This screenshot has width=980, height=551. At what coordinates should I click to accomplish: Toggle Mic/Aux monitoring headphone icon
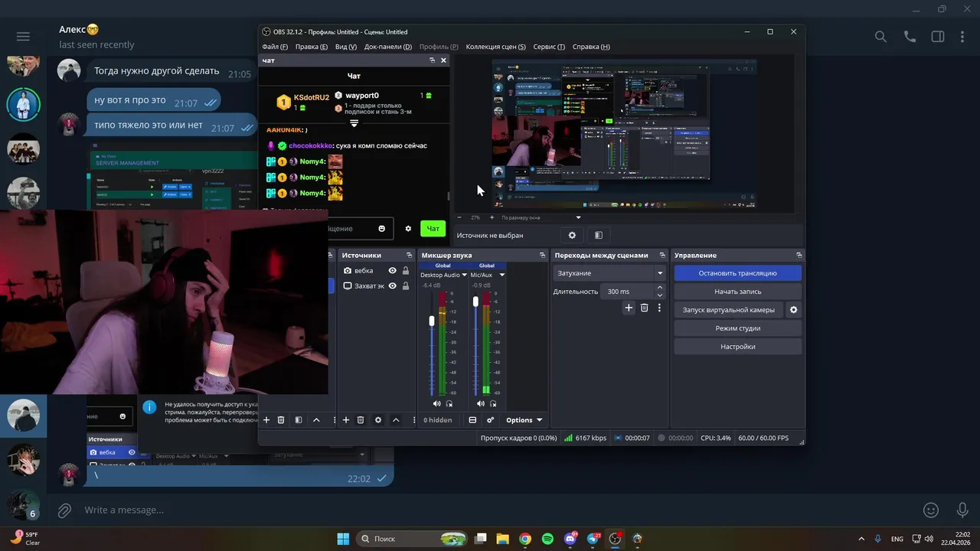(494, 403)
